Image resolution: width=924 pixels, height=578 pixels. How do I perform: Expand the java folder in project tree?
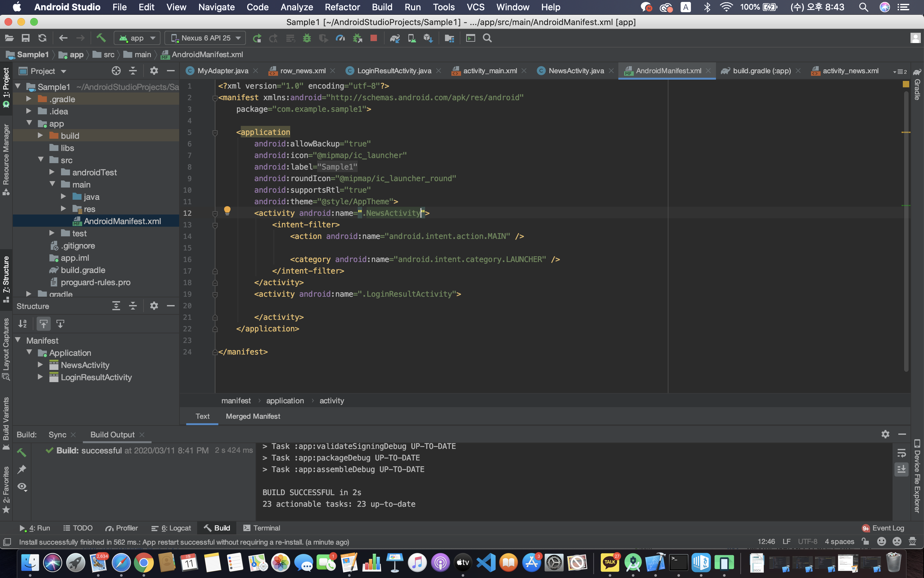(64, 197)
